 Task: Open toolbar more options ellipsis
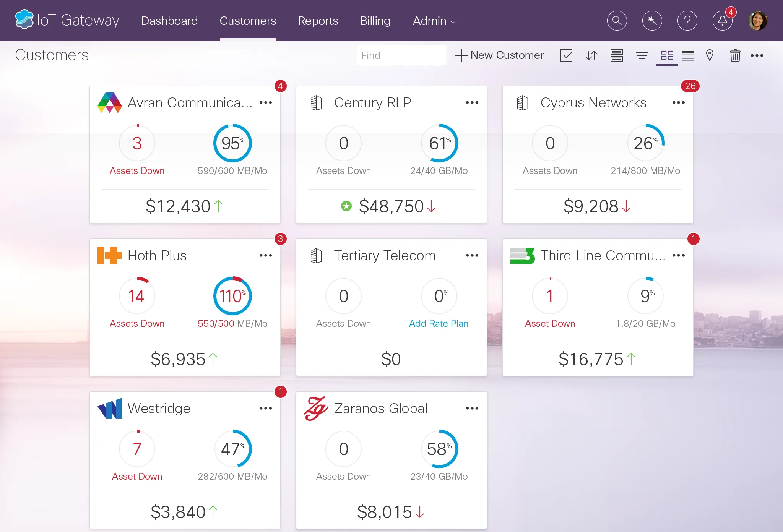coord(757,55)
